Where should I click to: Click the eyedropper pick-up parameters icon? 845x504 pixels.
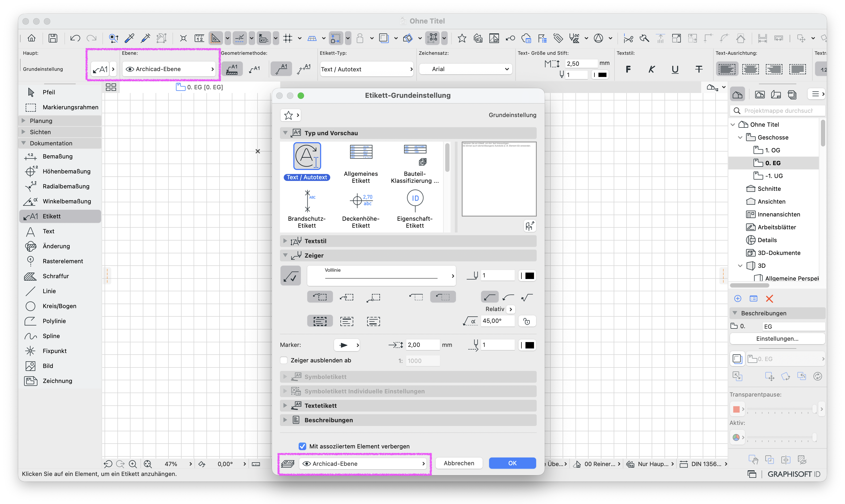129,38
